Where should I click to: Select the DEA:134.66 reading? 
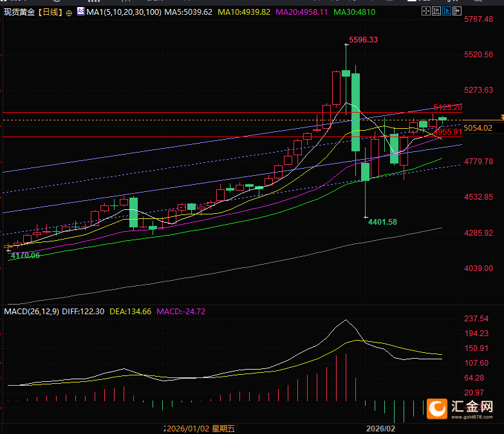point(130,312)
